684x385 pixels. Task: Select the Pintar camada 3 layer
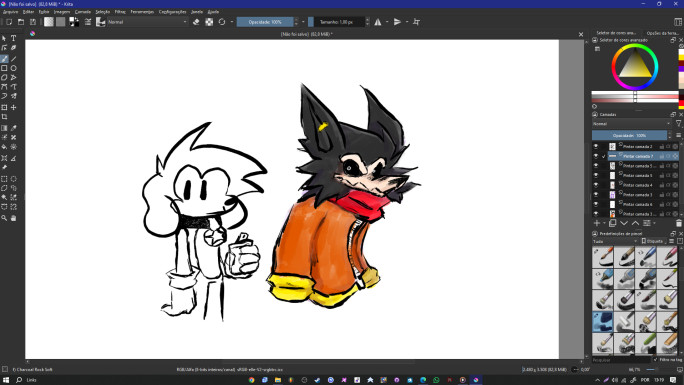click(638, 194)
